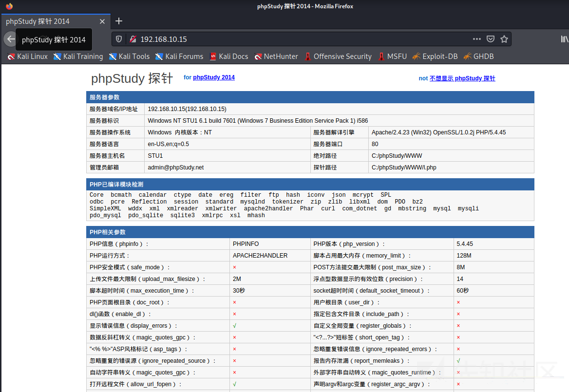Click the 192.168.10.15(192.168.10.15) server IP value
The image size is (569, 392).
(x=187, y=109)
